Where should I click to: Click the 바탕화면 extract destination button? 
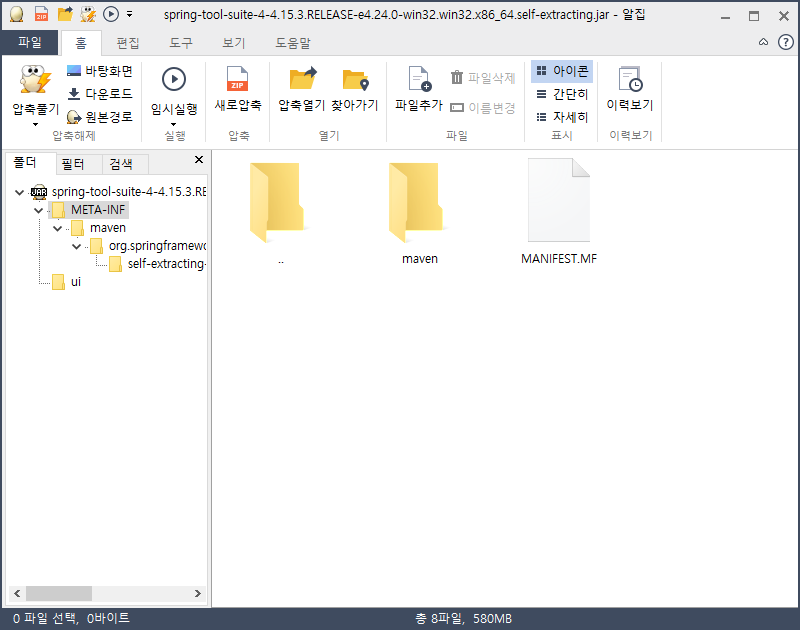click(99, 71)
